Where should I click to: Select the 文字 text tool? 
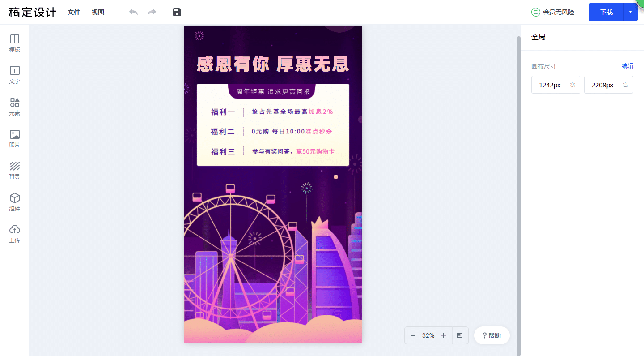(14, 75)
